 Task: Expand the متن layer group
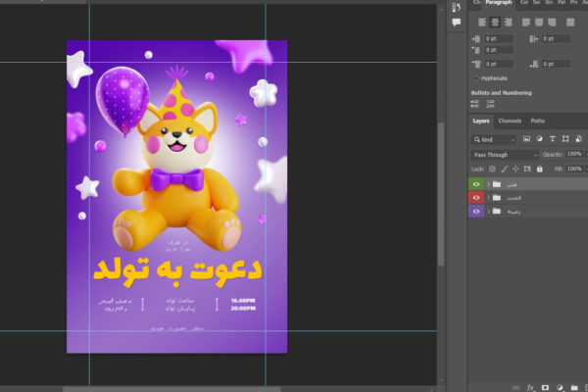[488, 184]
